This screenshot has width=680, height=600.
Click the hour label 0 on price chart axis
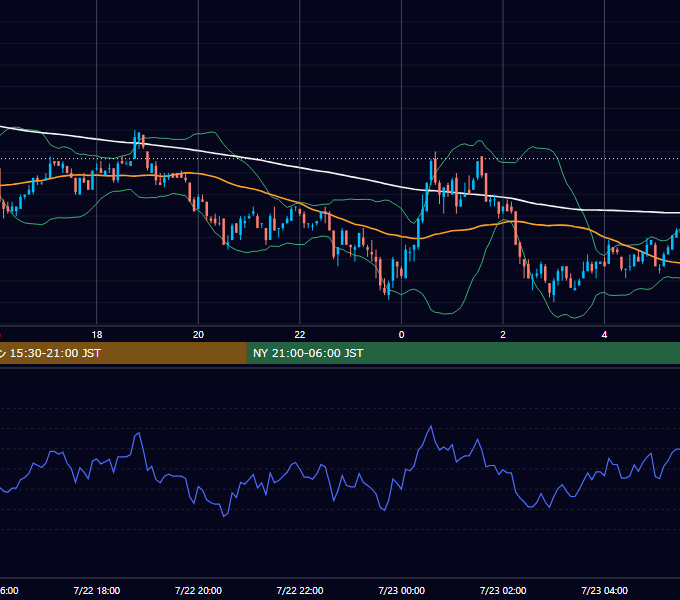click(x=401, y=335)
